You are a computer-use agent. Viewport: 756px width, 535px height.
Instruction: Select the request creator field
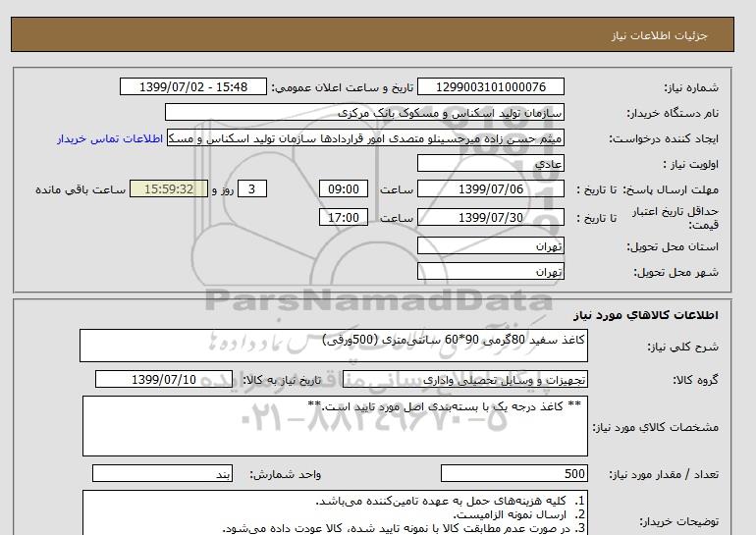pyautogui.click(x=365, y=137)
